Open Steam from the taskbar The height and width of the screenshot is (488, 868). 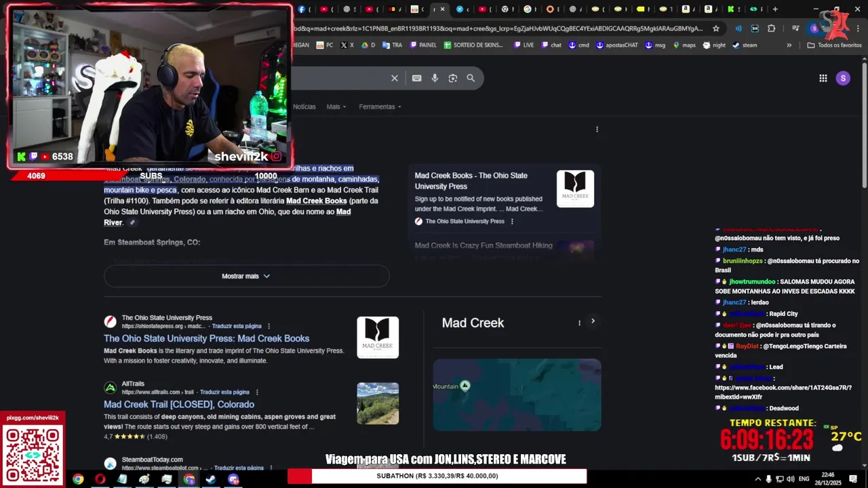[211, 479]
